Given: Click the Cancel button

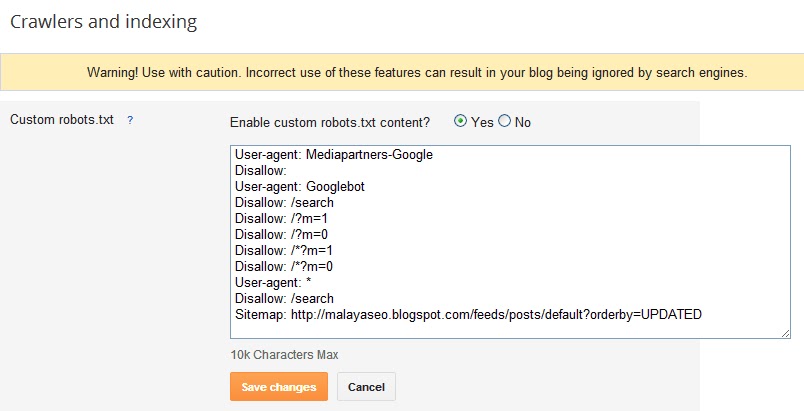Looking at the screenshot, I should pyautogui.click(x=366, y=387).
